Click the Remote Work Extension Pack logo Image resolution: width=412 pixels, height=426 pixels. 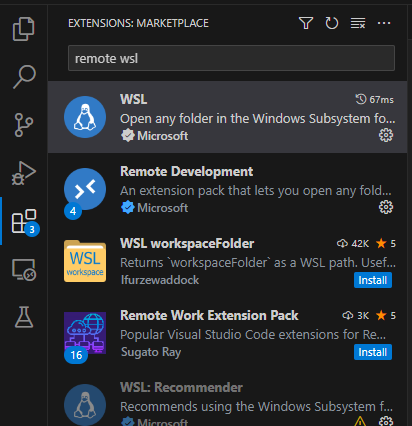[85, 333]
